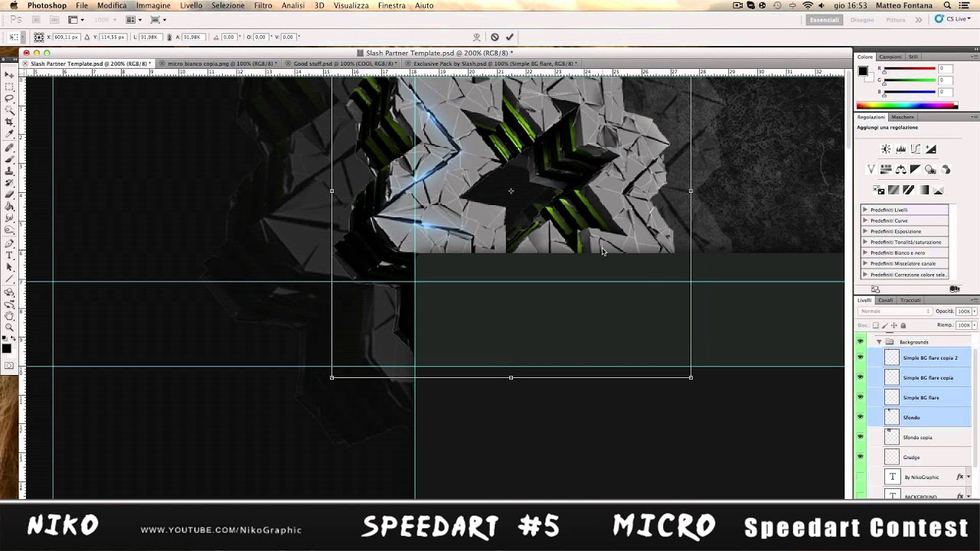
Task: Add a Posterize adjustment
Action: [x=893, y=190]
